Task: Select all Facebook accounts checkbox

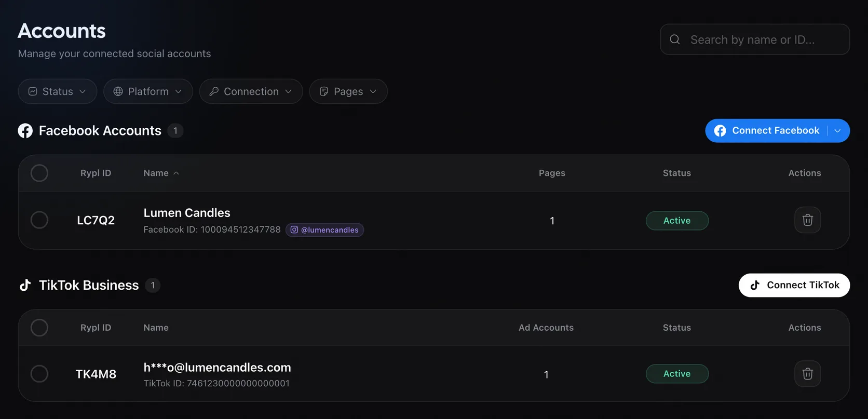Action: coord(39,173)
